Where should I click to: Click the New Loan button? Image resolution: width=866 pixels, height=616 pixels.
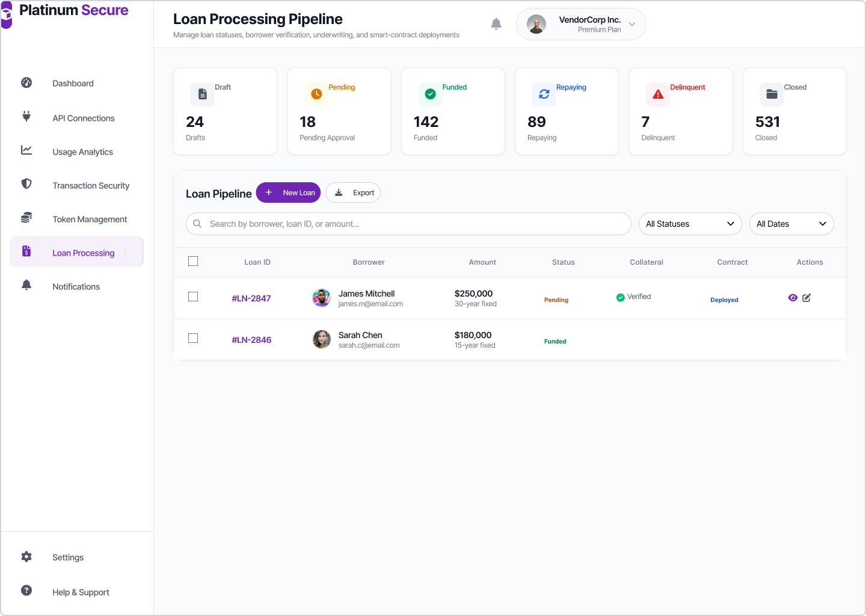(288, 192)
